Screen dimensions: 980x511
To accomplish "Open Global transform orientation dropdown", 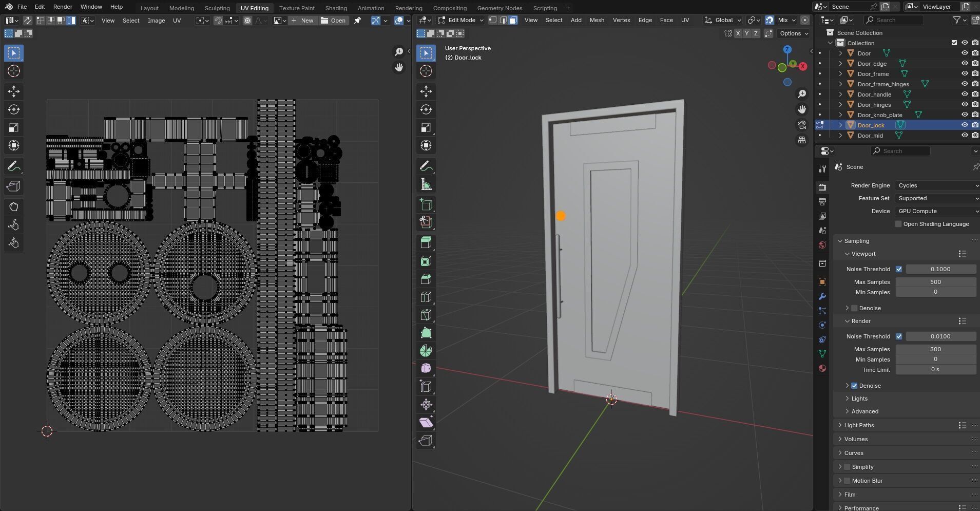I will [723, 20].
